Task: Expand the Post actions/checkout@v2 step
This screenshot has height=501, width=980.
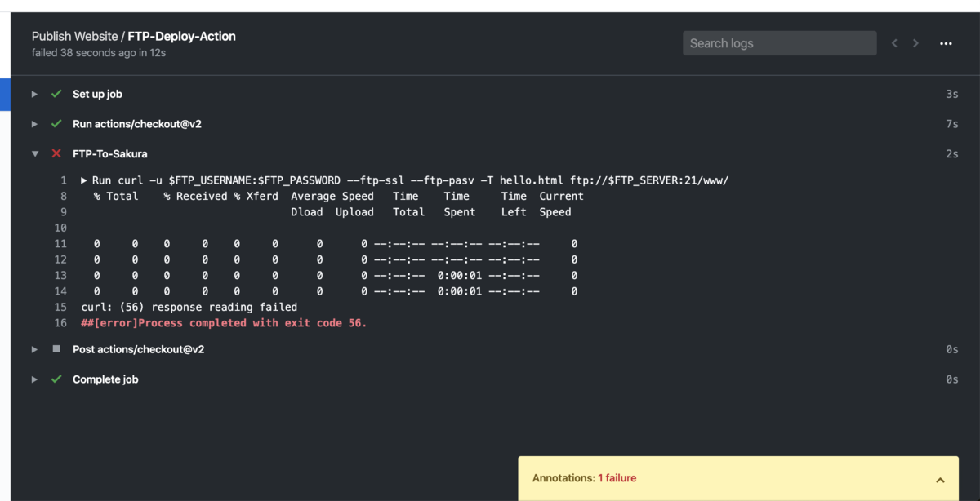Action: point(34,349)
